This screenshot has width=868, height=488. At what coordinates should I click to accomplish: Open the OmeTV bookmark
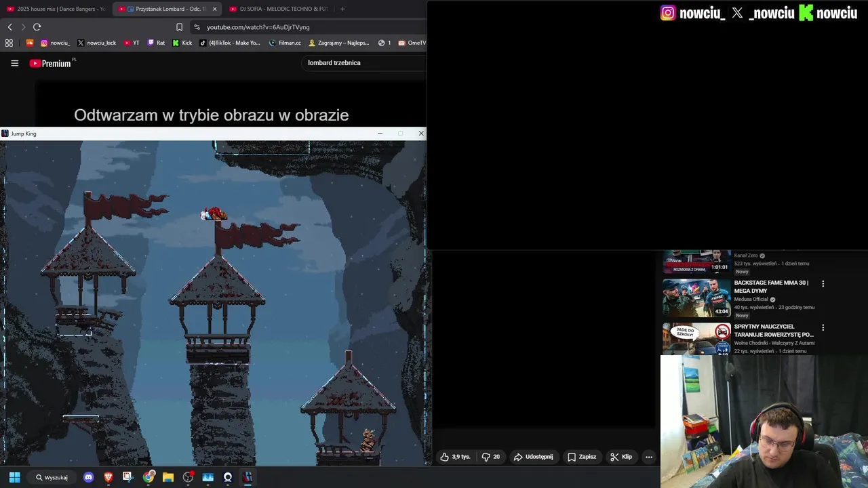click(412, 43)
